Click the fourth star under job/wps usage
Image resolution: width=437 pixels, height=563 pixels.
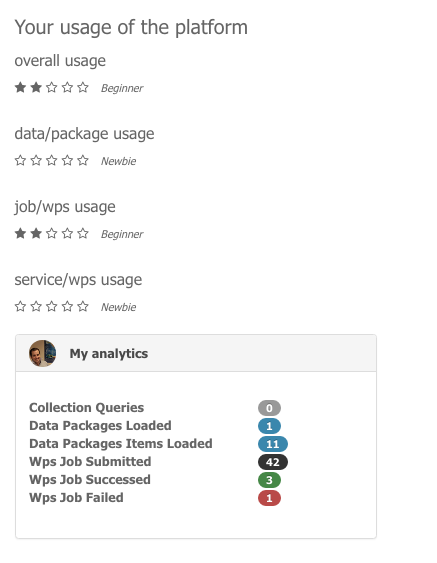pos(67,233)
